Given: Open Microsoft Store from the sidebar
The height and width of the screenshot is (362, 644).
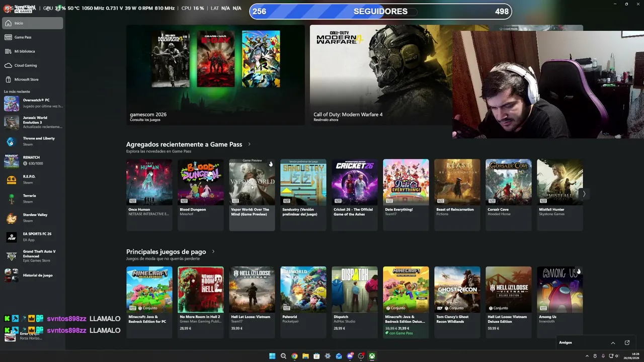Looking at the screenshot, I should [x=33, y=79].
